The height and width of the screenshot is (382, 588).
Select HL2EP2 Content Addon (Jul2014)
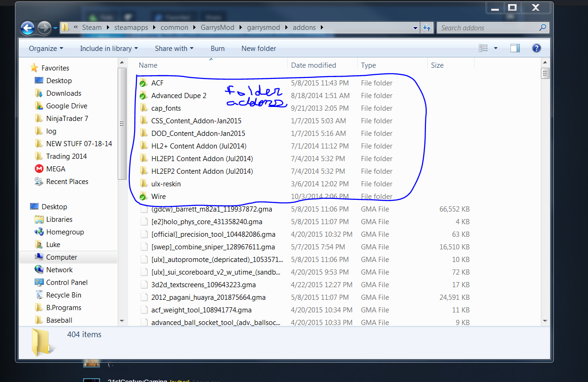pyautogui.click(x=202, y=171)
